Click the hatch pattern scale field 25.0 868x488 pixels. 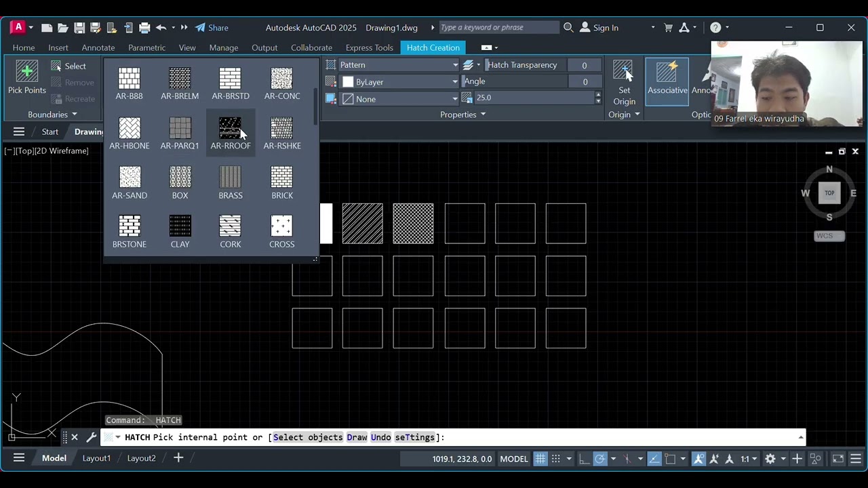[534, 98]
